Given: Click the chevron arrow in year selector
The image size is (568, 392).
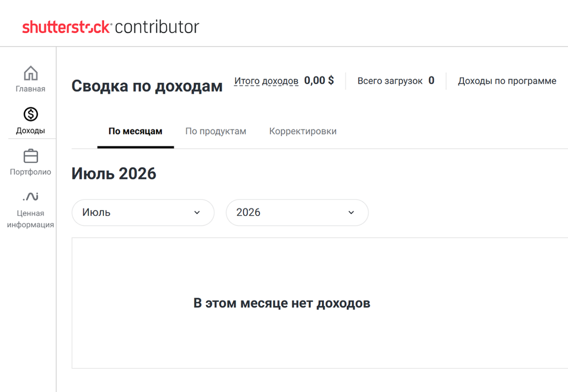Looking at the screenshot, I should [351, 212].
